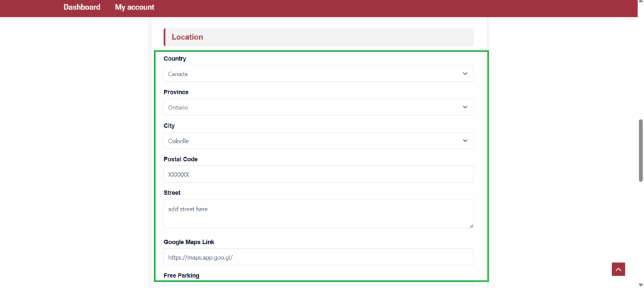Open the My account menu item
Image resolution: width=644 pixels, height=288 pixels.
coord(134,8)
